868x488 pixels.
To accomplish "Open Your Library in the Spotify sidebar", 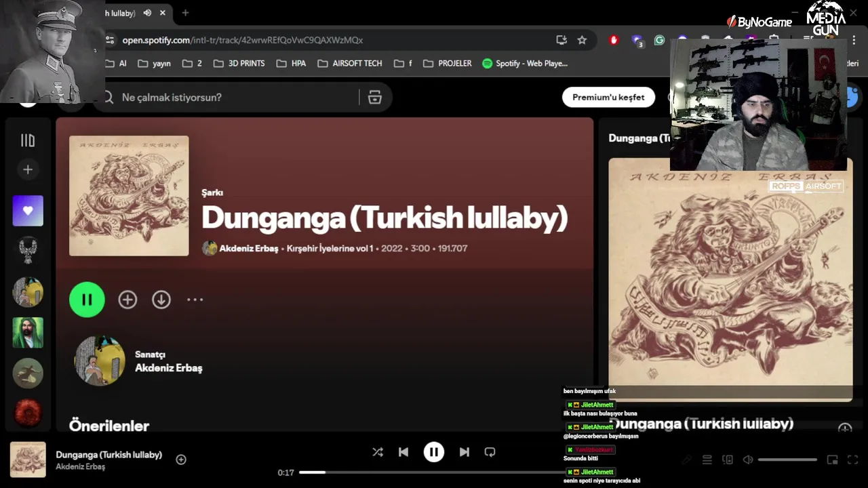I will coord(28,140).
